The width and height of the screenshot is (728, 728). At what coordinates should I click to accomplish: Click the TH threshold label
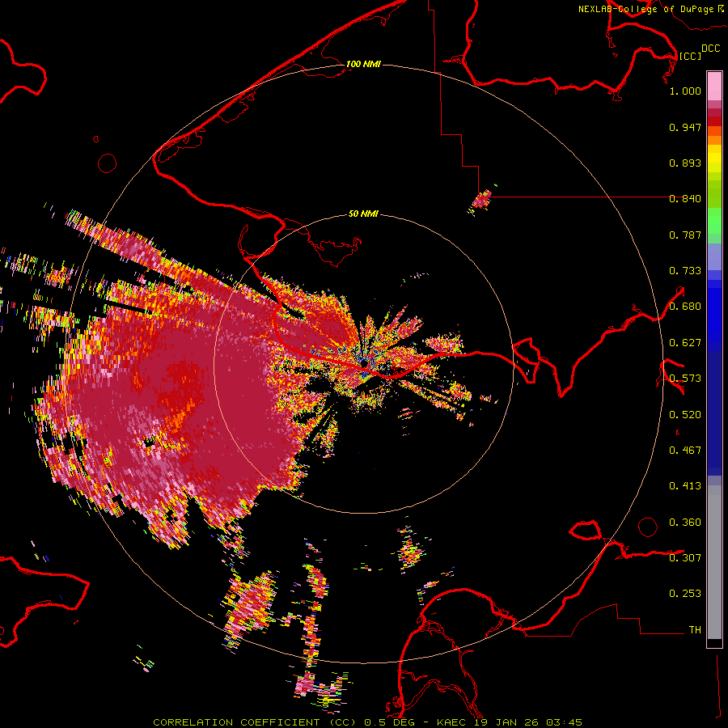point(695,630)
